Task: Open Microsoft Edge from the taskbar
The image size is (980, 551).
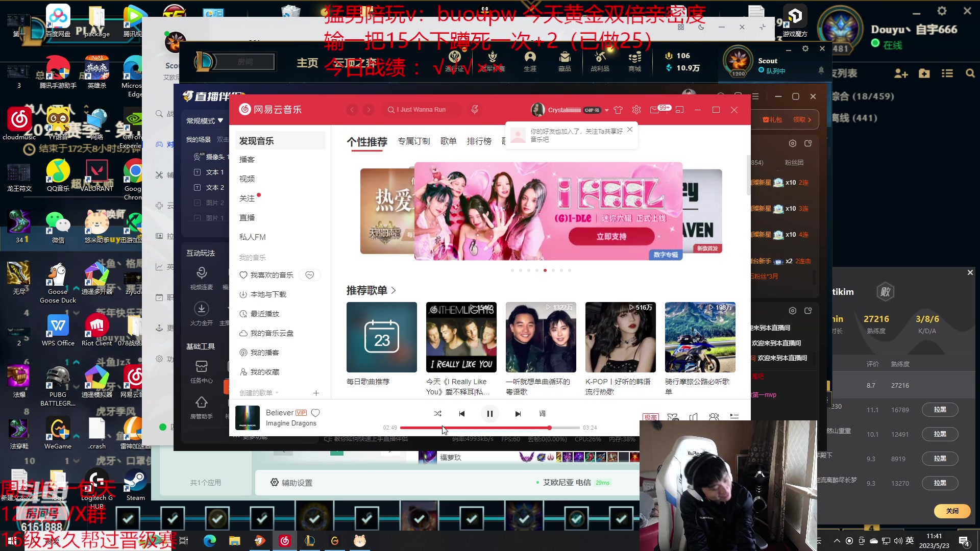Action: [209, 541]
